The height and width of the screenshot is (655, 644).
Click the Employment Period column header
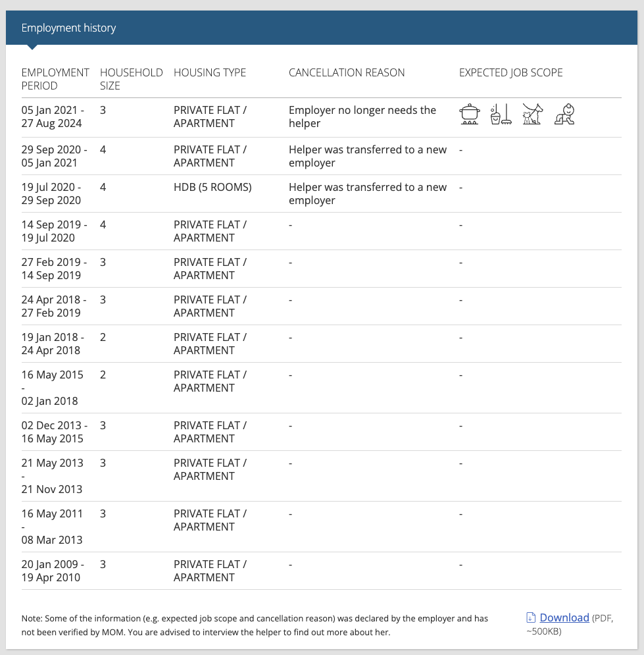pyautogui.click(x=55, y=79)
